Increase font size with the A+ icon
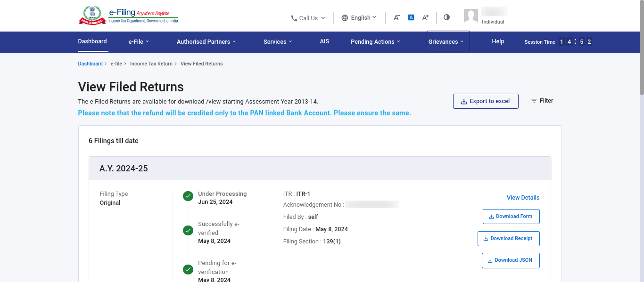The width and height of the screenshot is (644, 282). point(425,17)
